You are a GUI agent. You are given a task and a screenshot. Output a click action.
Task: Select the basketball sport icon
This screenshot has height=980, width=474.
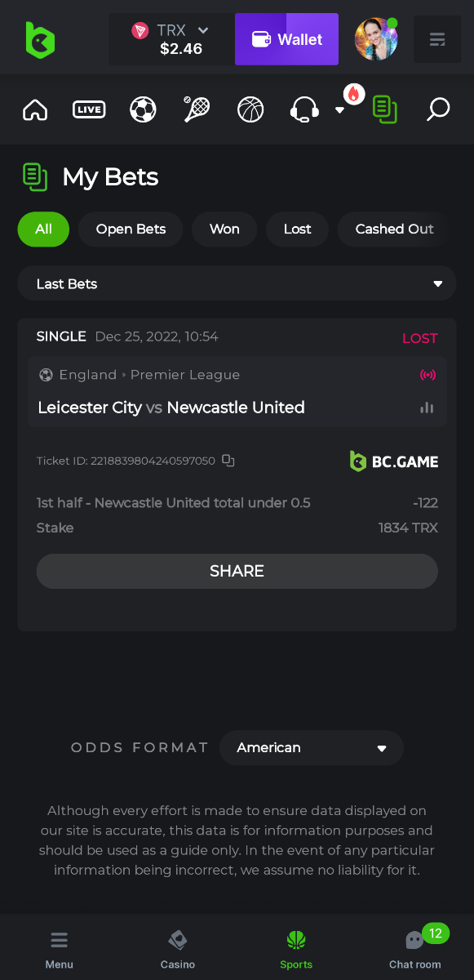click(x=250, y=109)
